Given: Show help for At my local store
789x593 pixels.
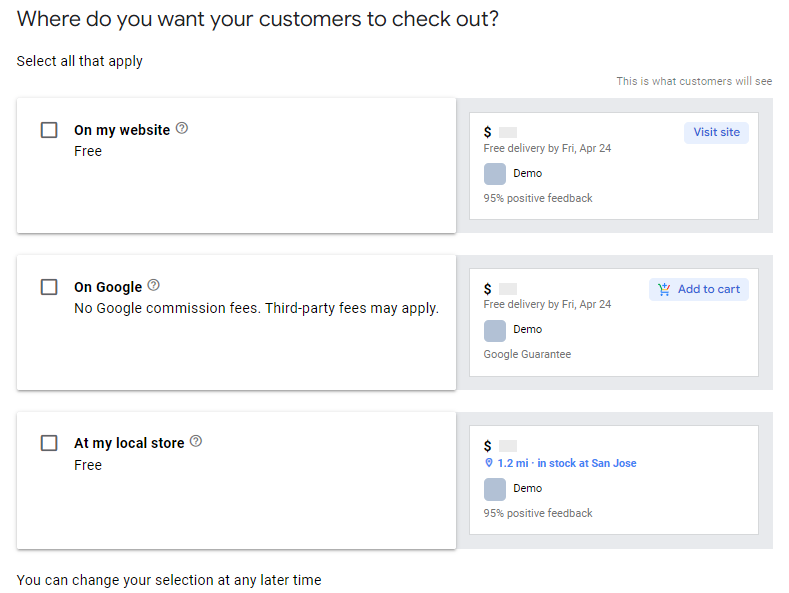Looking at the screenshot, I should coord(196,441).
